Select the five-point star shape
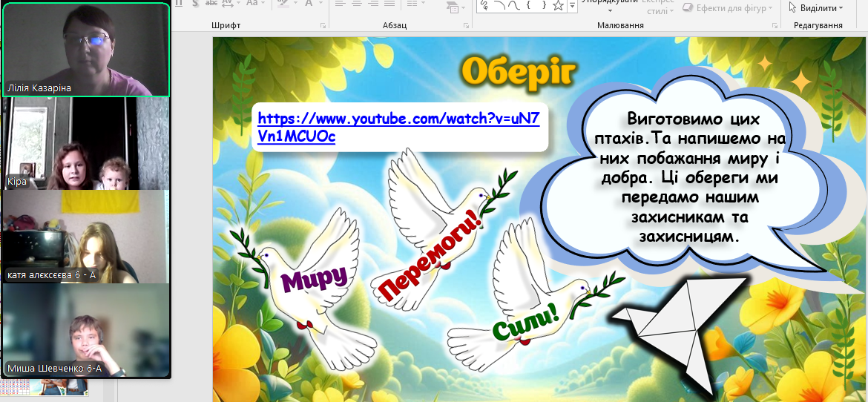The image size is (868, 402). coord(558,5)
